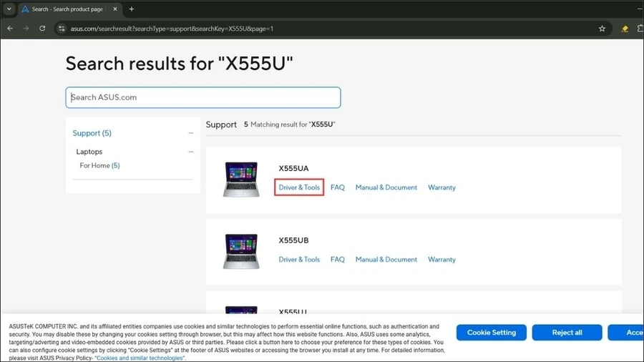Click the Search results for "X555U" heading
The width and height of the screenshot is (644, 362).
(x=179, y=64)
